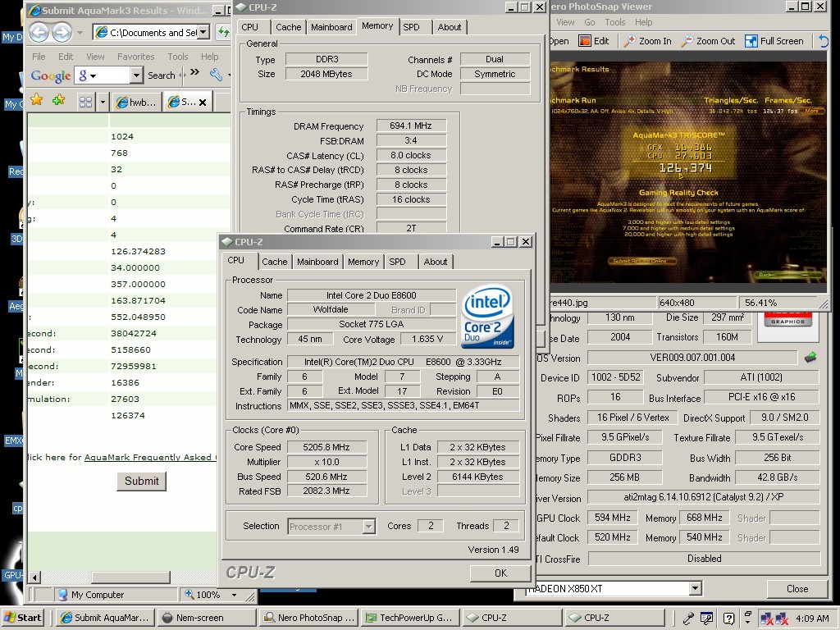Switch to Cache tab in front CPU-Z
Screen dimensions: 840x630
tap(275, 262)
